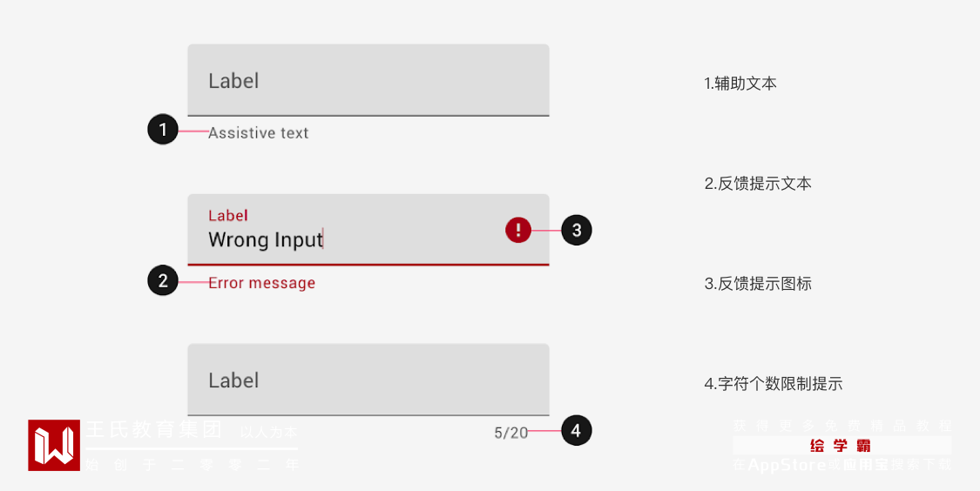This screenshot has height=491, width=980.
Task: Focus the first Label text field
Action: [368, 80]
